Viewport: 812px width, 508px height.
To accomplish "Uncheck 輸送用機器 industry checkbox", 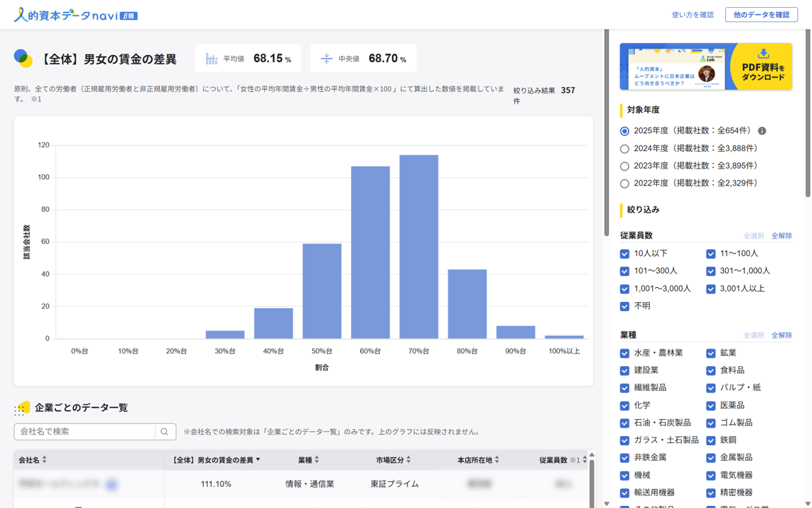I will (x=625, y=493).
